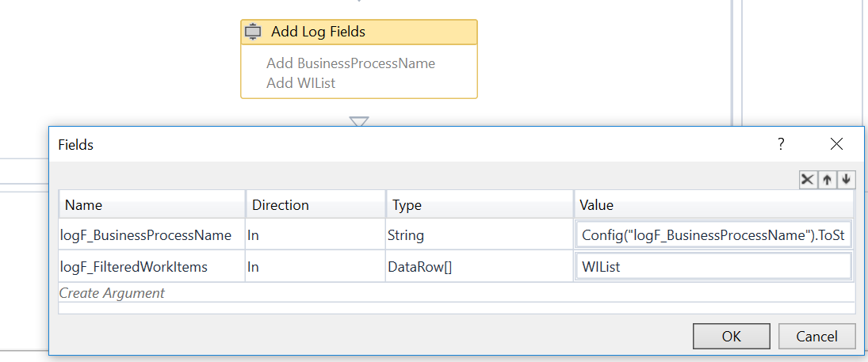Click the WIList value field
This screenshot has width=868, height=362.
713,267
